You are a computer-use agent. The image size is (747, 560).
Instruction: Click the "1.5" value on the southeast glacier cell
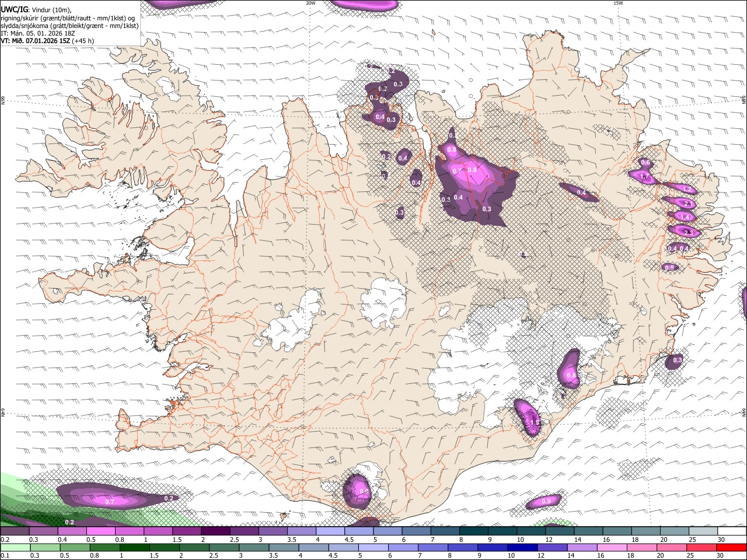tap(534, 423)
